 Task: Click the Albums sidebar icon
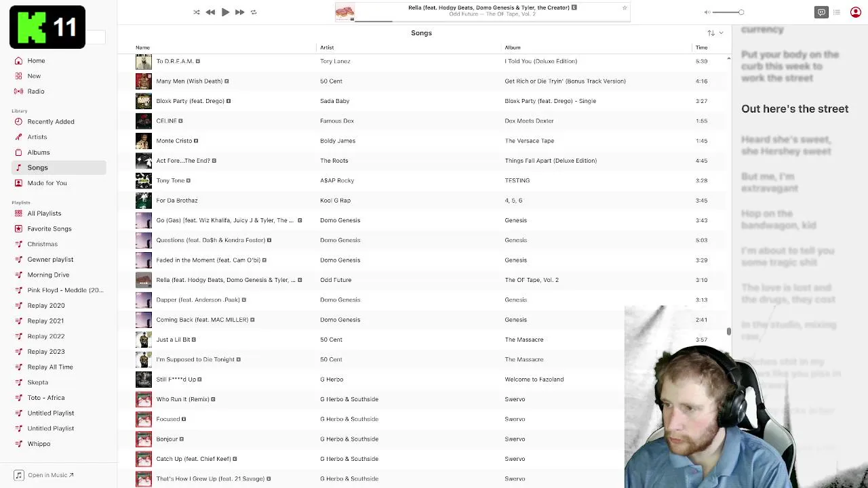pyautogui.click(x=18, y=152)
